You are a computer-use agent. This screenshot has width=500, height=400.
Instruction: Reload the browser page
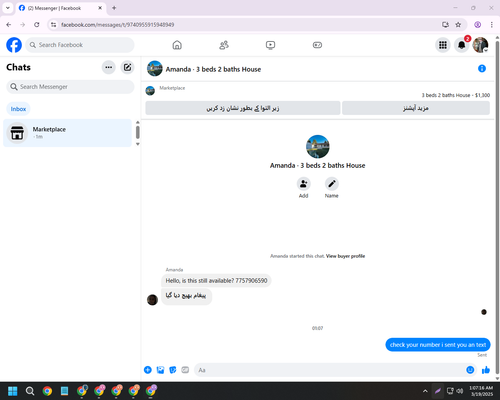[37, 25]
